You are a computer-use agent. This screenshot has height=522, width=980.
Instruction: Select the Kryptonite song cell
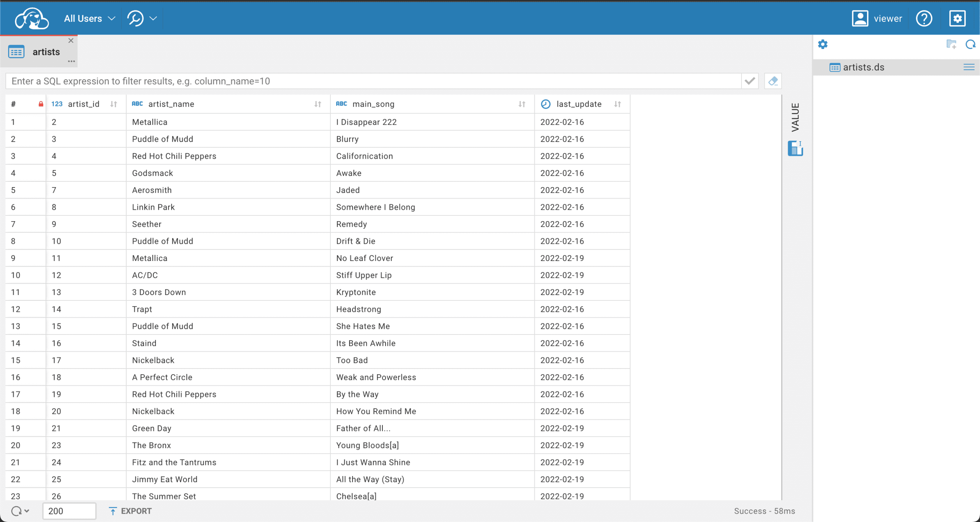click(x=432, y=292)
